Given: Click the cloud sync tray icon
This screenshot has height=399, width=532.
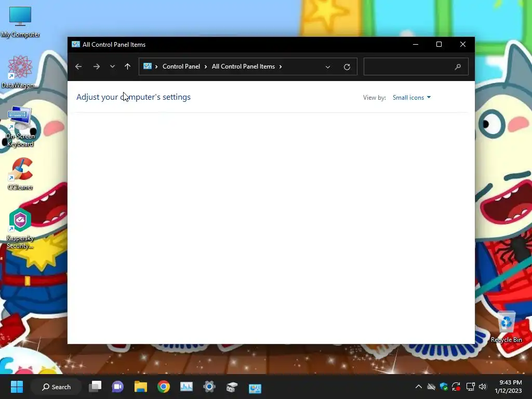Looking at the screenshot, I should (431, 387).
